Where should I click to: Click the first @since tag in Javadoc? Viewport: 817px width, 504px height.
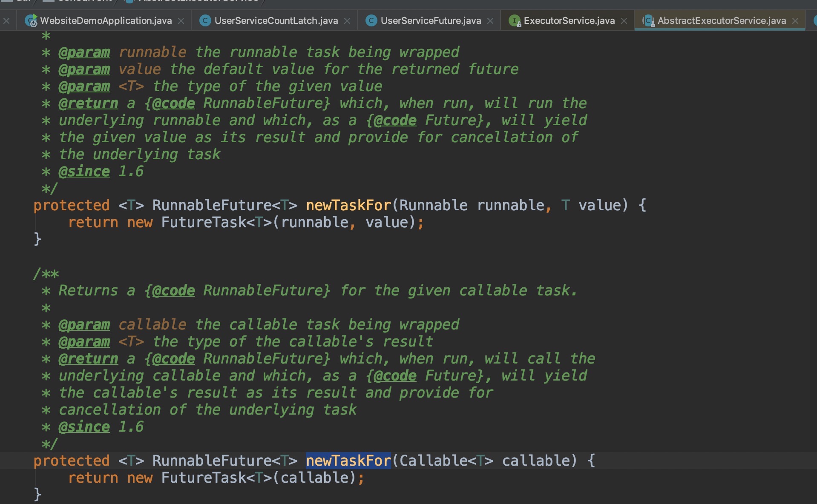coord(84,171)
